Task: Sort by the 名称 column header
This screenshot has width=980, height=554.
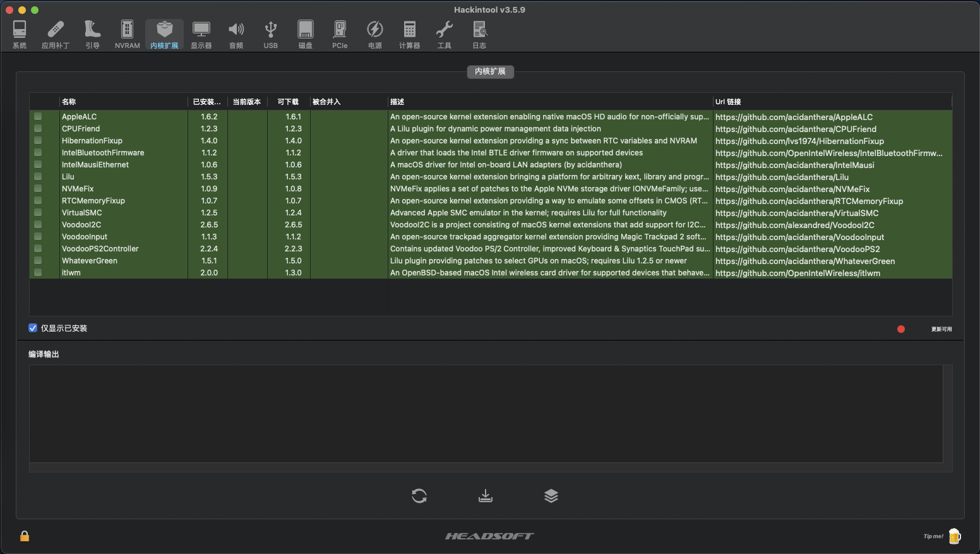Action: (x=124, y=102)
